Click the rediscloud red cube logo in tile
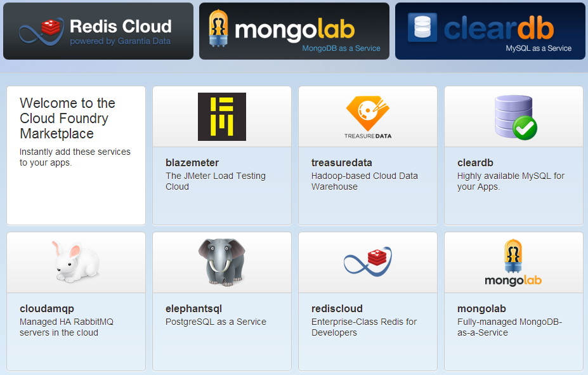The width and height of the screenshot is (588, 375). tap(367, 261)
